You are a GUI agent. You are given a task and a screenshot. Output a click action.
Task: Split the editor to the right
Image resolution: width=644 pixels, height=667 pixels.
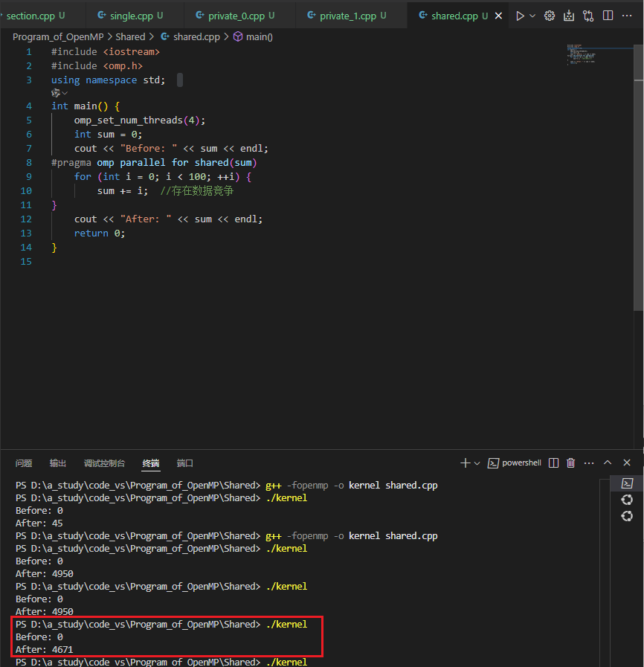pos(608,16)
